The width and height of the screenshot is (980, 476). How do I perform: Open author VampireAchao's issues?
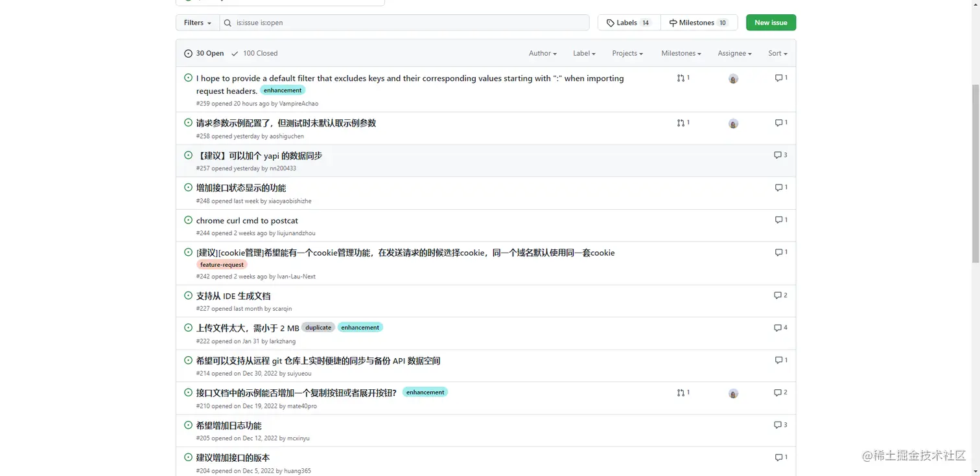(299, 104)
